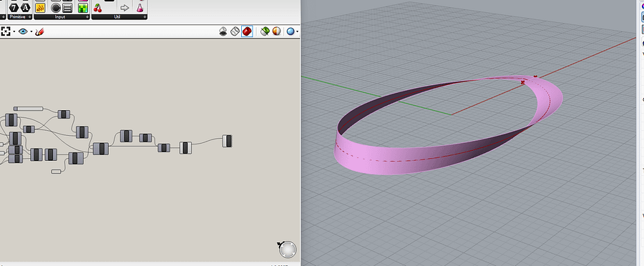Expand the Input group with its plus
Screen dimensions: 644x266
click(x=87, y=17)
